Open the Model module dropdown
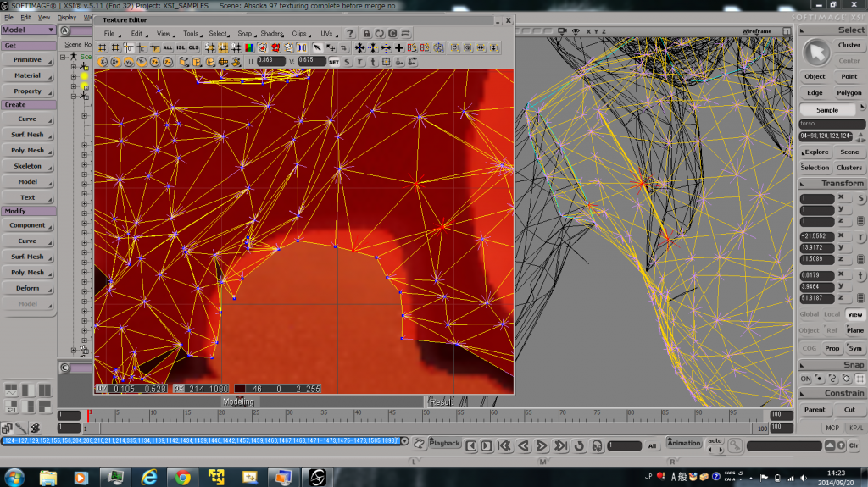This screenshot has width=868, height=487. [28, 30]
